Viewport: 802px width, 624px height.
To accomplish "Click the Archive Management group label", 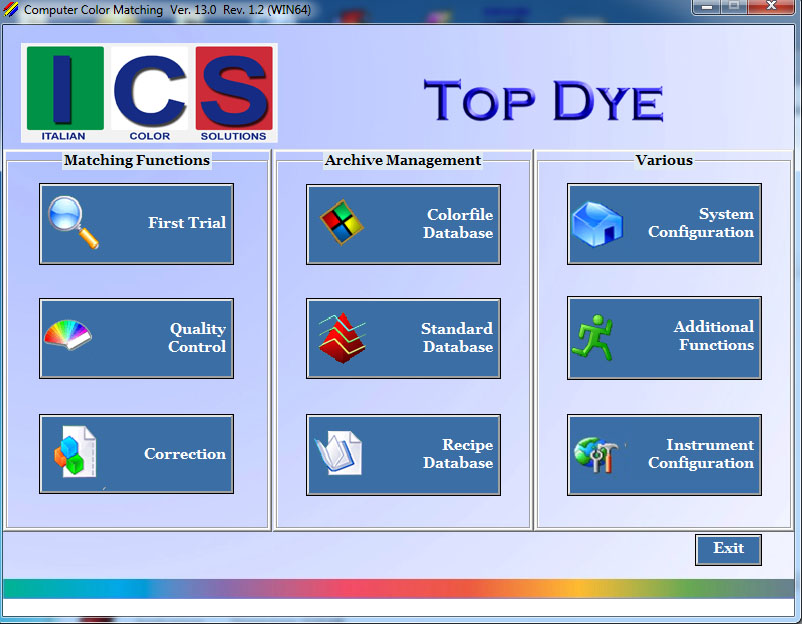I will coord(403,160).
